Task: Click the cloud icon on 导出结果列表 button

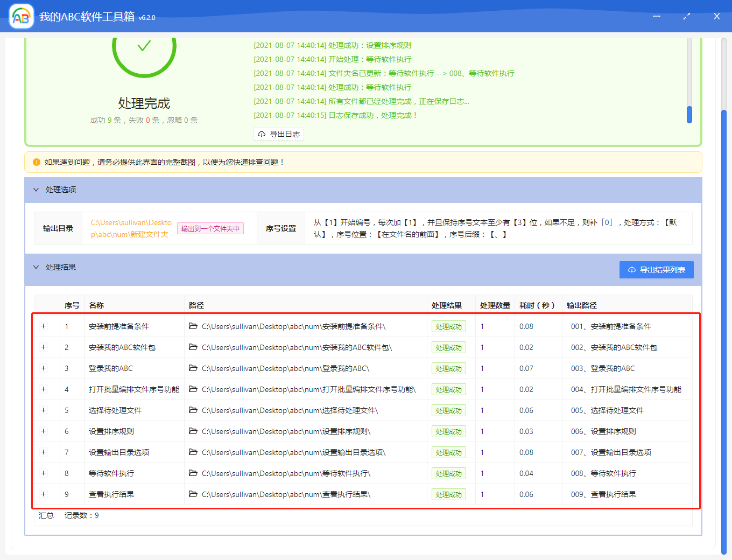Action: (632, 270)
